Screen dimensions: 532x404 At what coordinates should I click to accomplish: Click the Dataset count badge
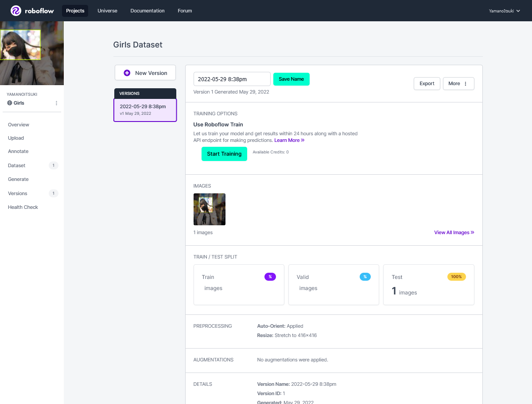(x=54, y=165)
